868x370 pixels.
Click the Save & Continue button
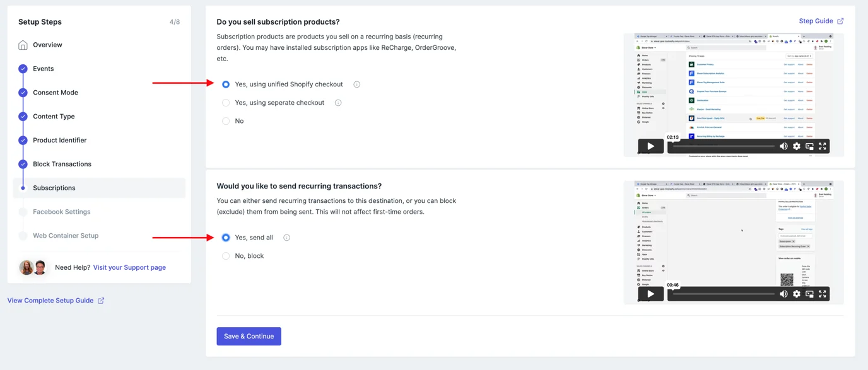click(249, 336)
